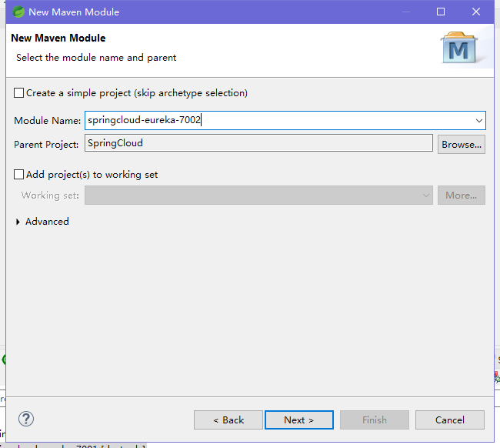Click the help question mark icon
The height and width of the screenshot is (448, 500).
(26, 419)
